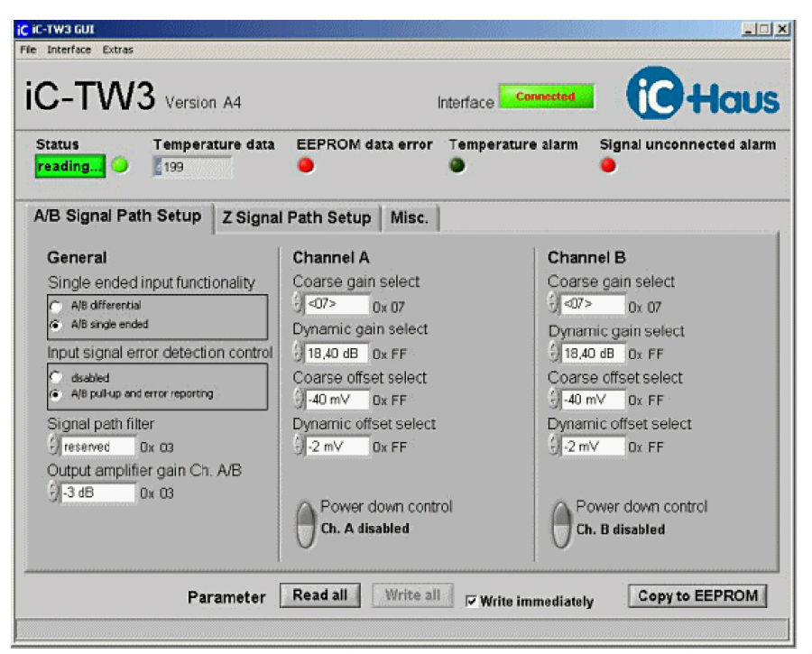Click Channel A Dynamic offset select stepper

pos(298,445)
